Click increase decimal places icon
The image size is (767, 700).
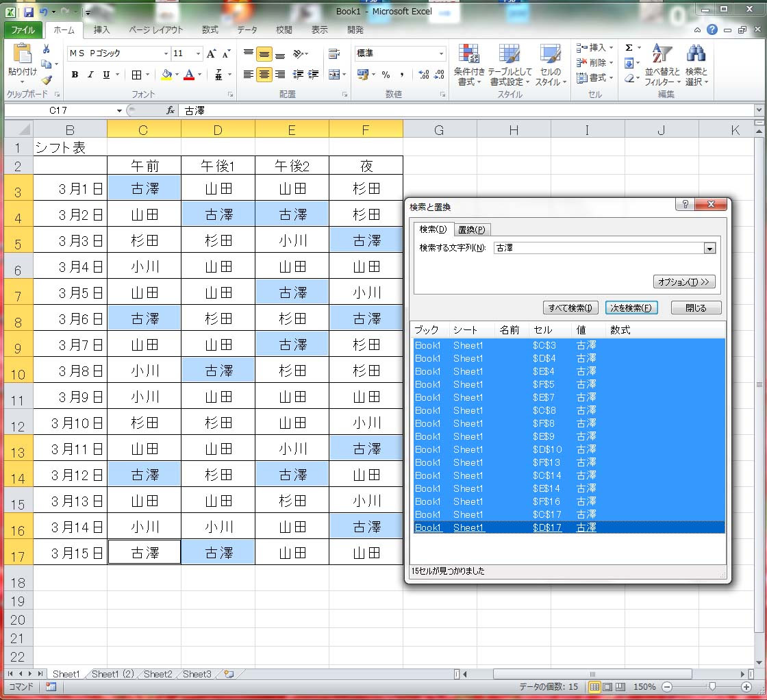424,75
